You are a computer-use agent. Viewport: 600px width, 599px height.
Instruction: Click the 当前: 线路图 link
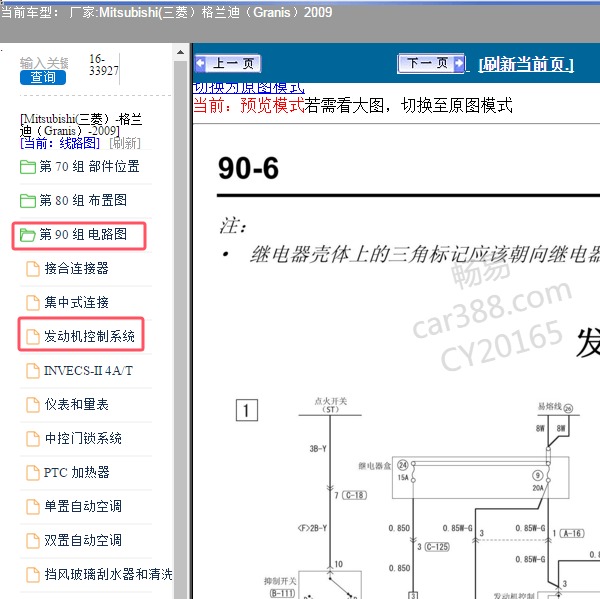(x=60, y=144)
